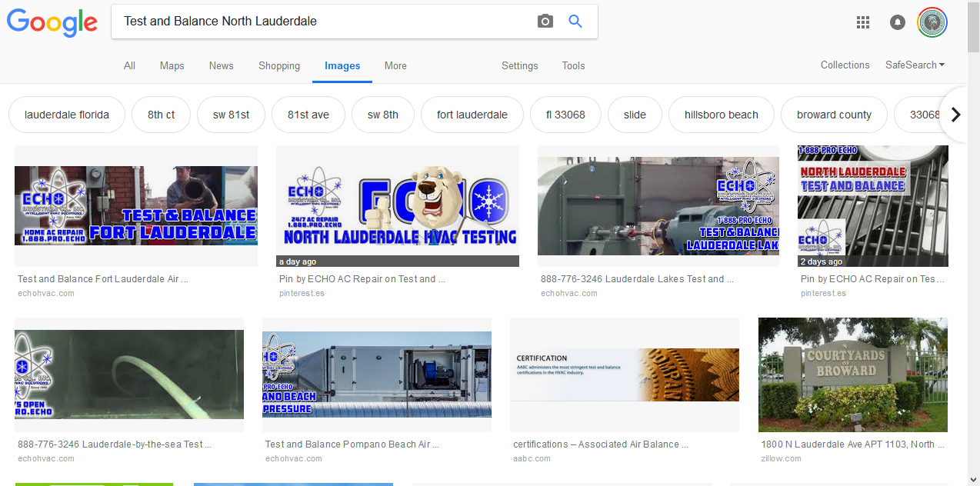Image resolution: width=980 pixels, height=486 pixels.
Task: Open the Settings menu
Action: [519, 66]
